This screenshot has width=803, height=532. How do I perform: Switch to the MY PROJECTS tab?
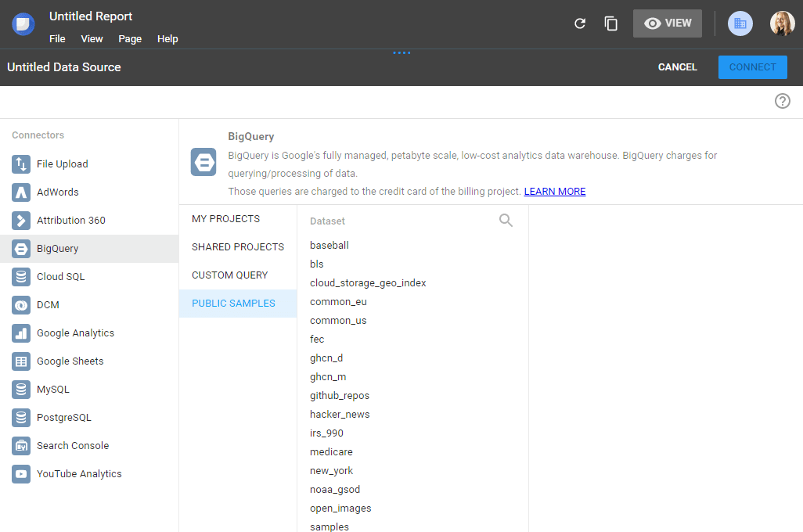[225, 218]
